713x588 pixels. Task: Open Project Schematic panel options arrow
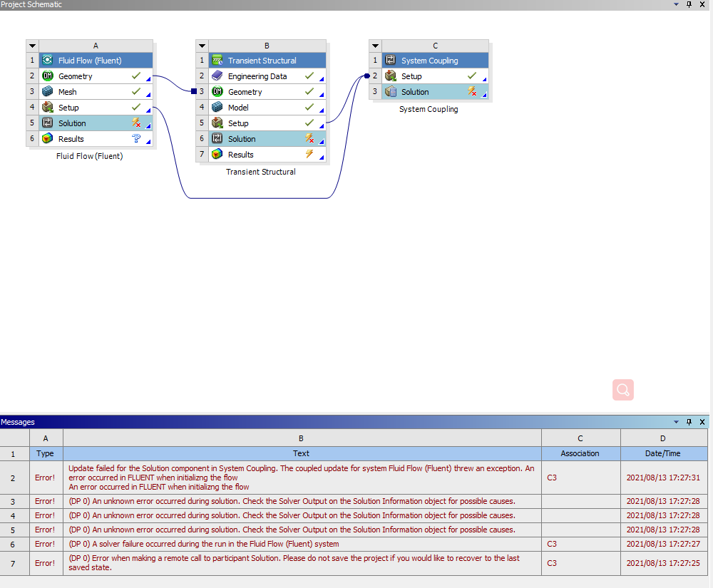pos(676,4)
